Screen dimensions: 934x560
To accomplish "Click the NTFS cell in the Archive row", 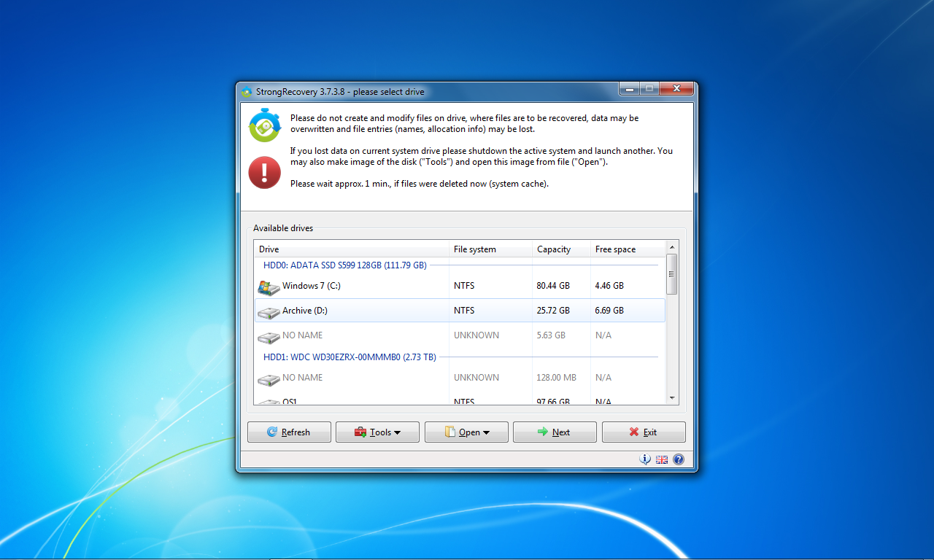I will [464, 311].
